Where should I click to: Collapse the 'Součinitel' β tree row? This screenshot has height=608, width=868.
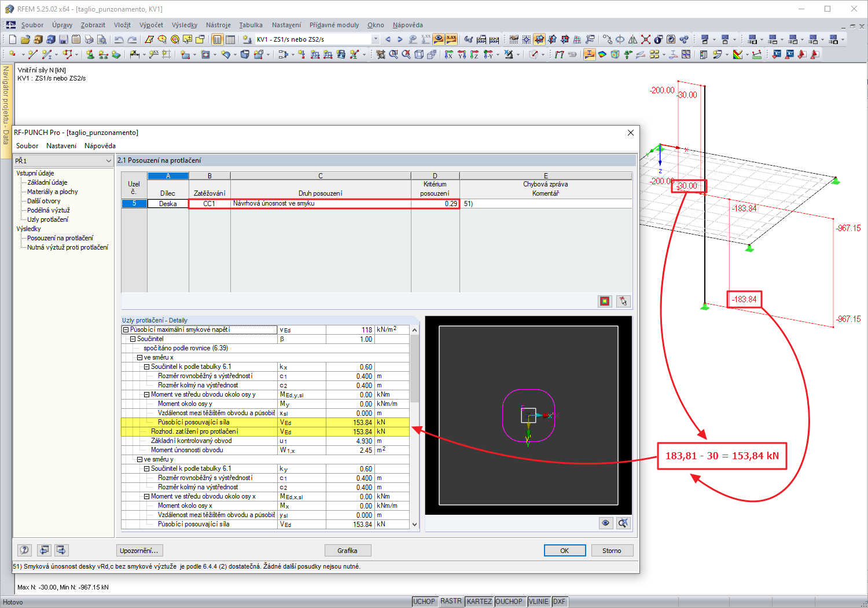(x=133, y=339)
